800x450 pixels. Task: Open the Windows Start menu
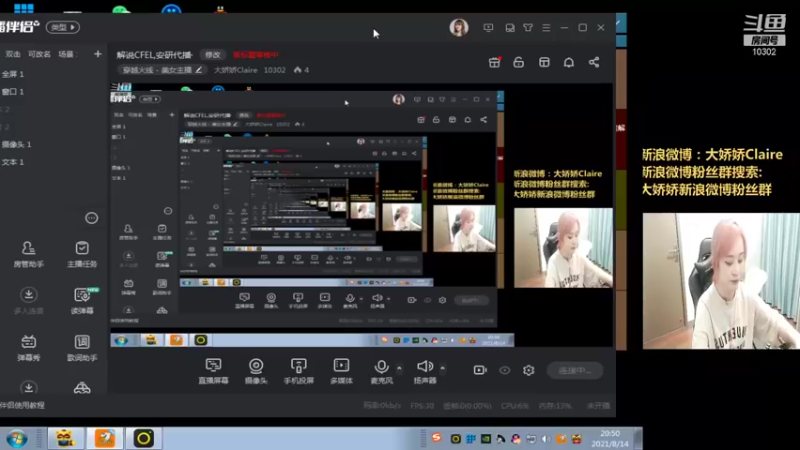click(17, 439)
